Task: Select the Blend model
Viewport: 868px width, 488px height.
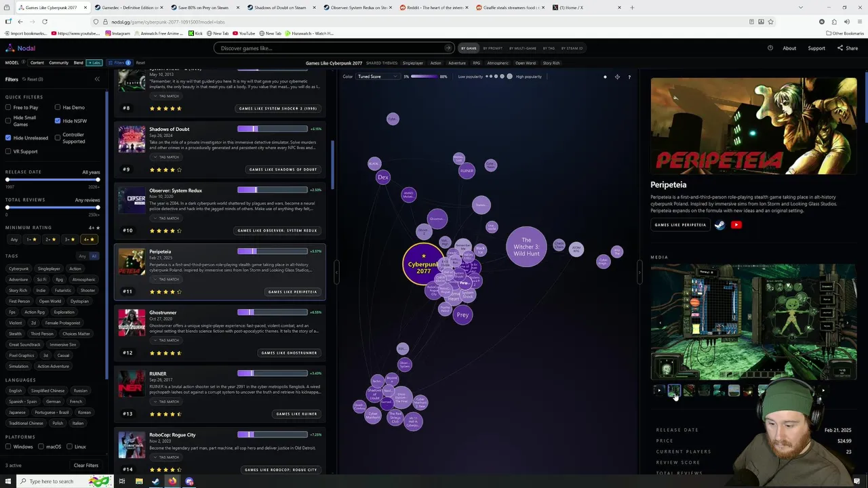Action: pos(79,63)
